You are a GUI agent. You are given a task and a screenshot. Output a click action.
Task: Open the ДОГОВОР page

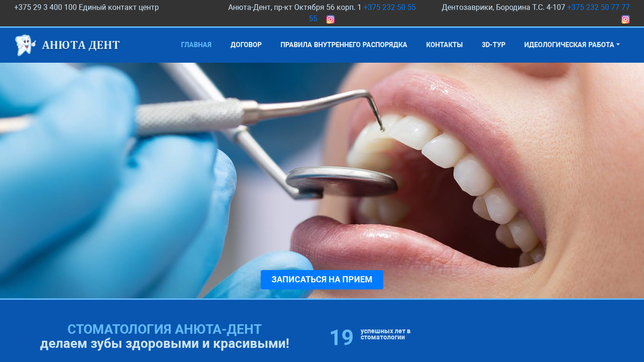(246, 45)
